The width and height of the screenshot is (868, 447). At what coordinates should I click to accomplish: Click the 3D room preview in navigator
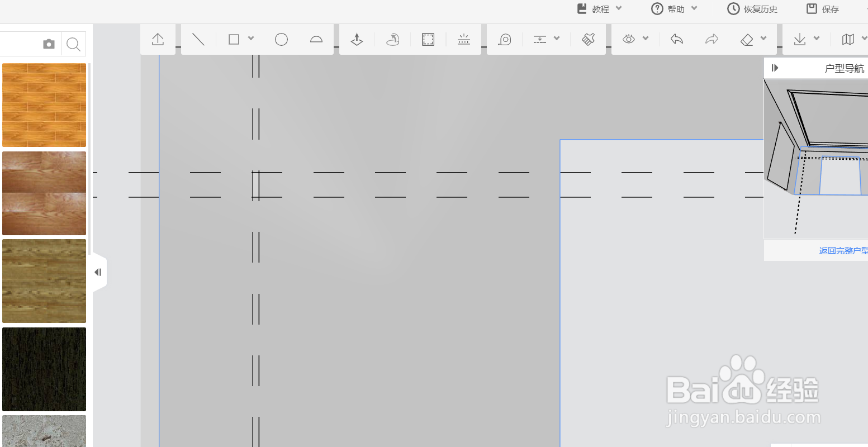[816, 159]
